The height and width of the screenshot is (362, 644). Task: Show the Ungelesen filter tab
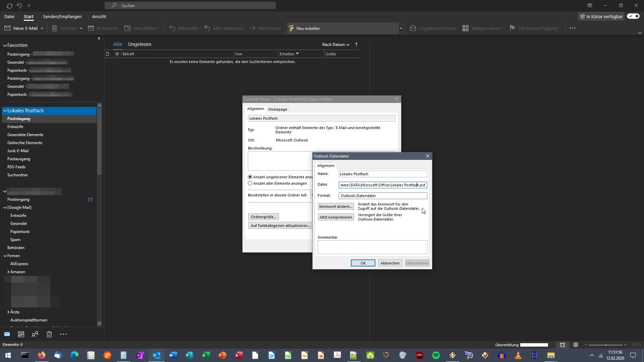(140, 44)
